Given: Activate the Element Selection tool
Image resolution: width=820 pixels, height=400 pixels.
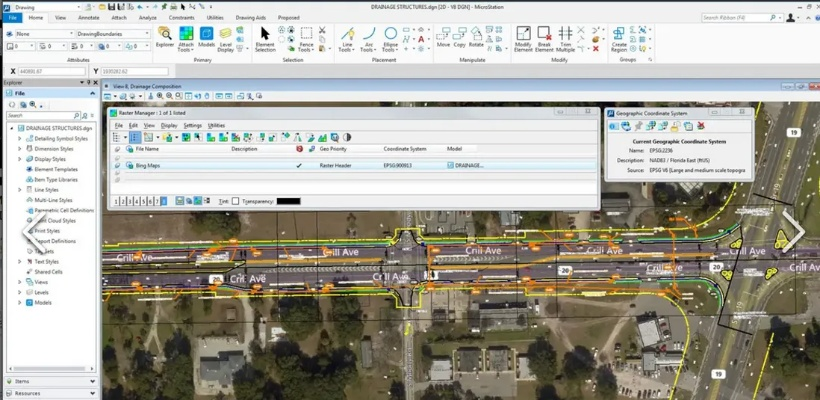Looking at the screenshot, I should [265, 39].
